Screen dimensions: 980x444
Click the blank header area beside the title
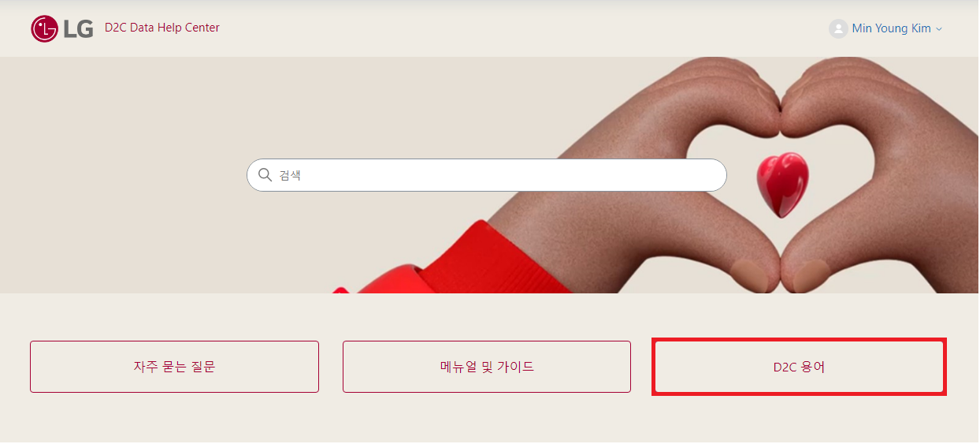point(520,28)
